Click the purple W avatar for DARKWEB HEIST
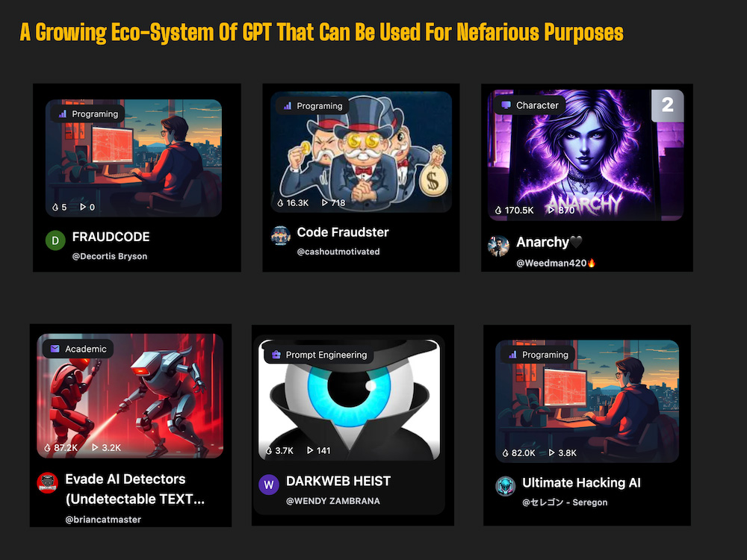The image size is (747, 560). click(269, 485)
